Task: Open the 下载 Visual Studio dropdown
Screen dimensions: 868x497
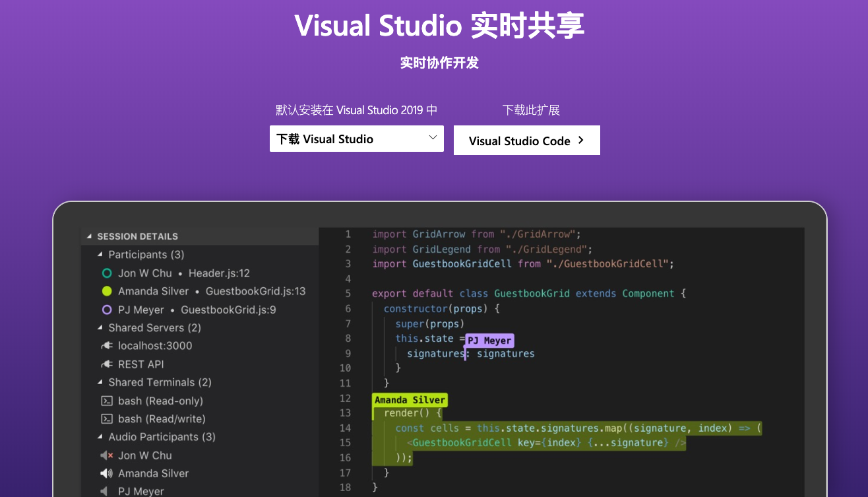Action: 356,139
